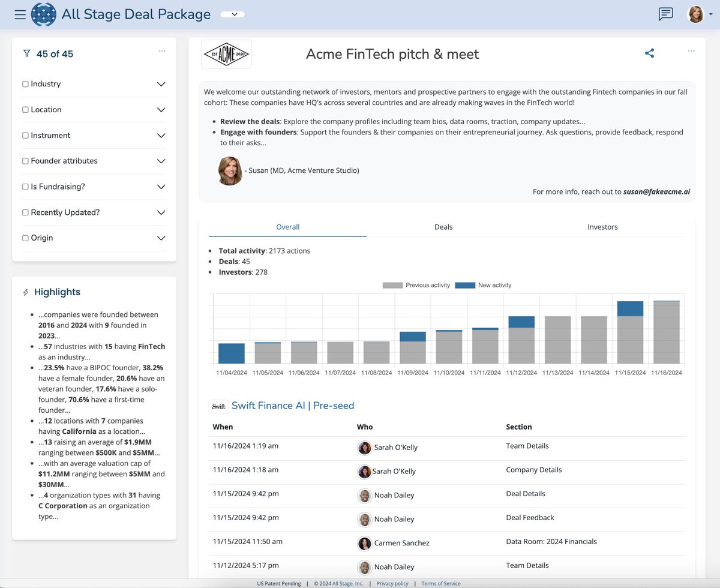Toggle the Location filter checkbox
720x588 pixels.
point(26,110)
